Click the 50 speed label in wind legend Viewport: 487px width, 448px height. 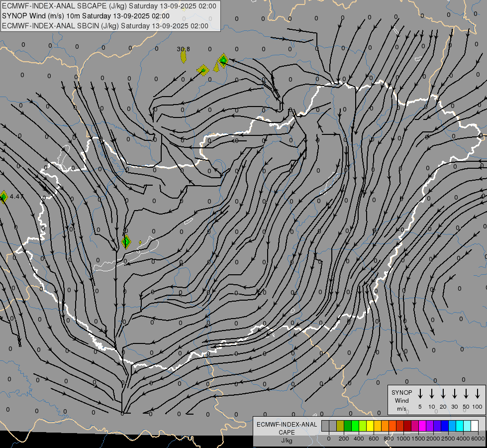click(x=466, y=407)
